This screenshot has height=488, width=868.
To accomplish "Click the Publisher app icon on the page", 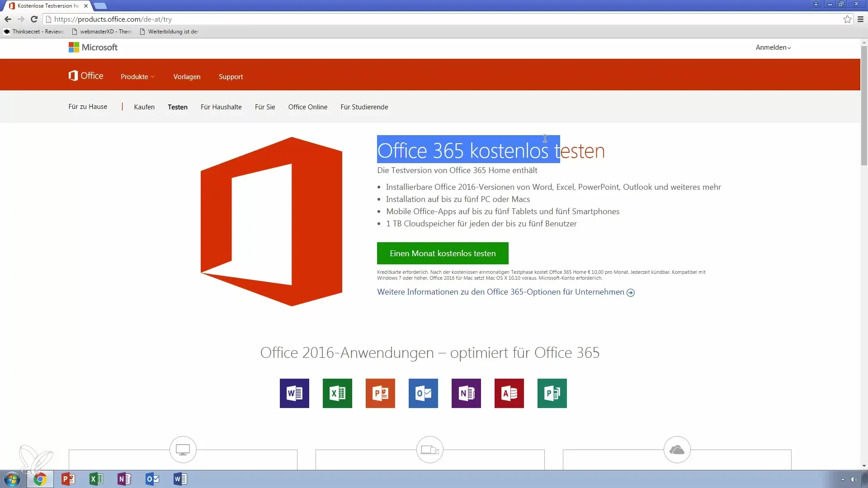I will pos(552,393).
